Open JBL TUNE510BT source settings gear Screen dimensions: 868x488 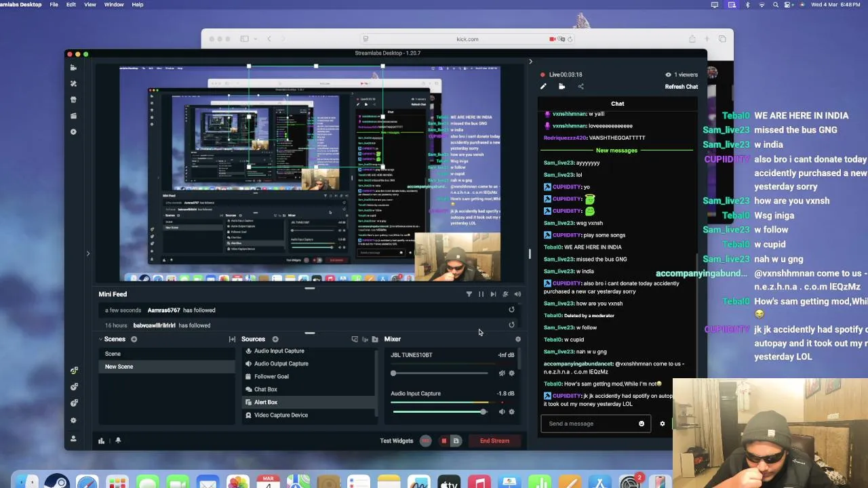tap(511, 373)
